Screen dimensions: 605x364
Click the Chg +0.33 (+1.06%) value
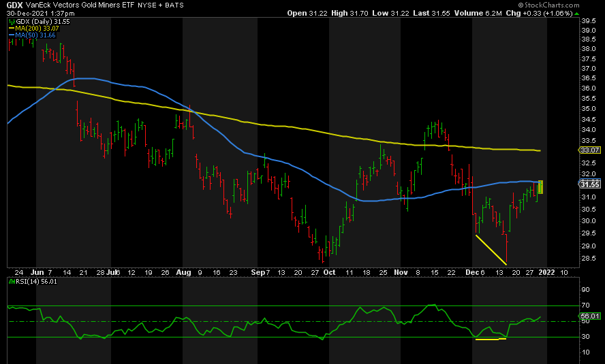point(539,13)
